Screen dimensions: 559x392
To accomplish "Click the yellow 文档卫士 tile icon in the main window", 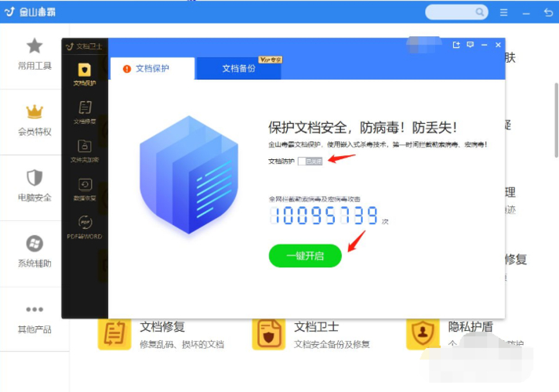I will pos(269,333).
